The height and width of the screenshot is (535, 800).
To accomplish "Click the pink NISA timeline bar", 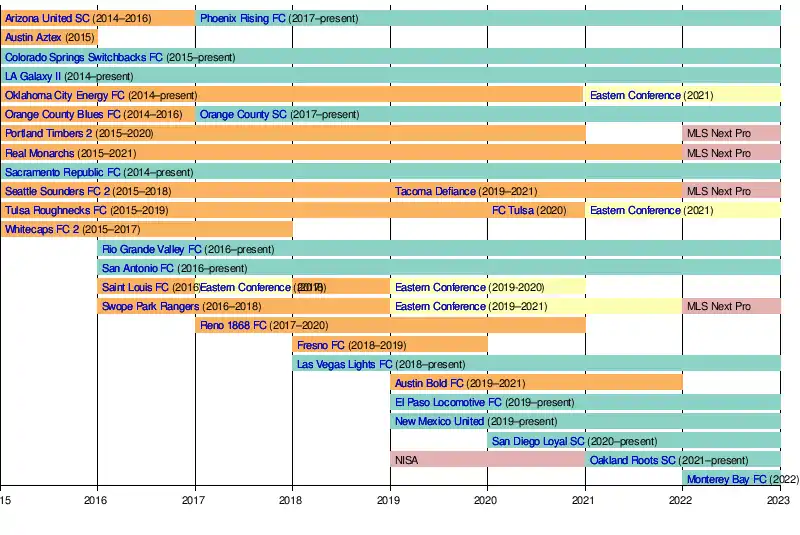I will point(487,460).
